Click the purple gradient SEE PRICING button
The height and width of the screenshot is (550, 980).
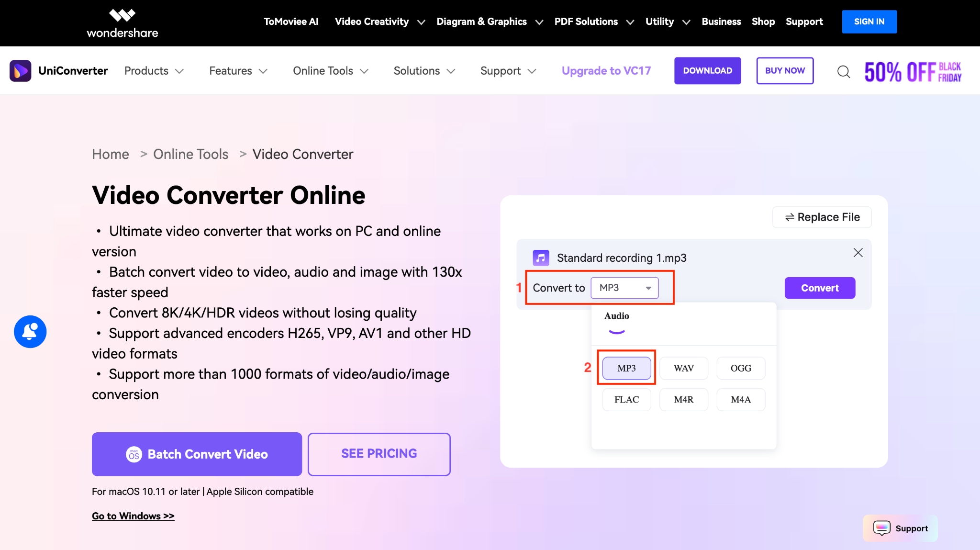coord(379,454)
